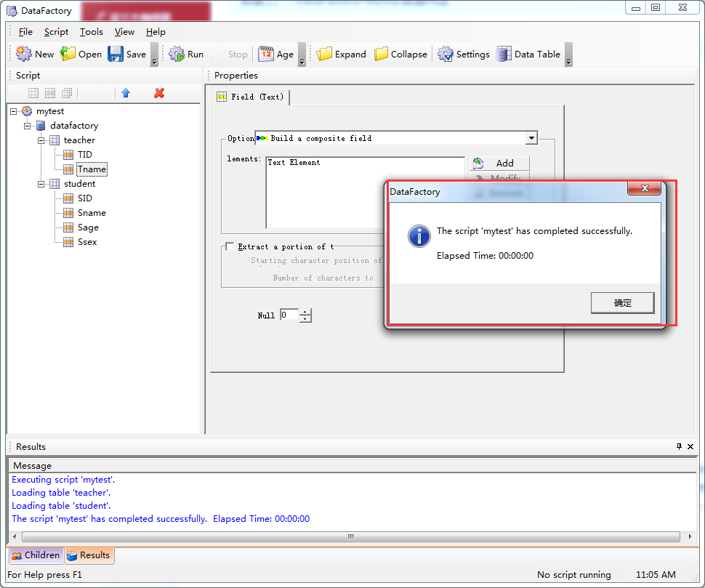Pin the Results panel open
This screenshot has width=705, height=588.
coord(680,446)
